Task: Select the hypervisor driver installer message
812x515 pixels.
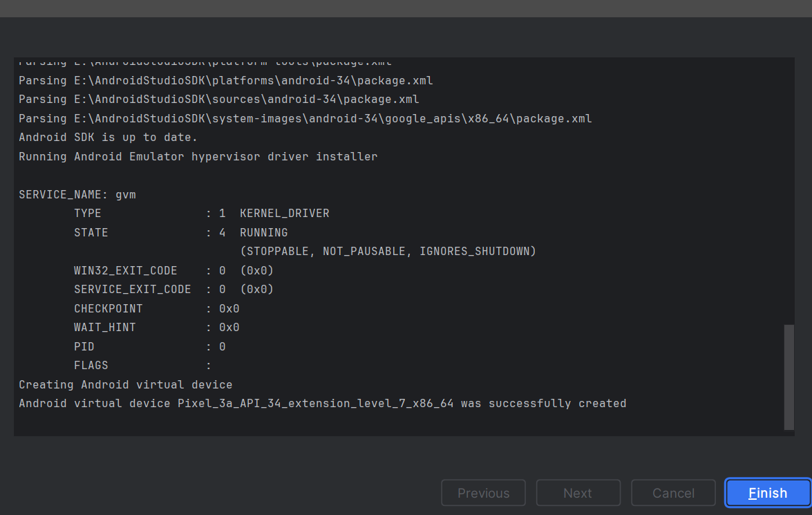Action: pos(198,156)
